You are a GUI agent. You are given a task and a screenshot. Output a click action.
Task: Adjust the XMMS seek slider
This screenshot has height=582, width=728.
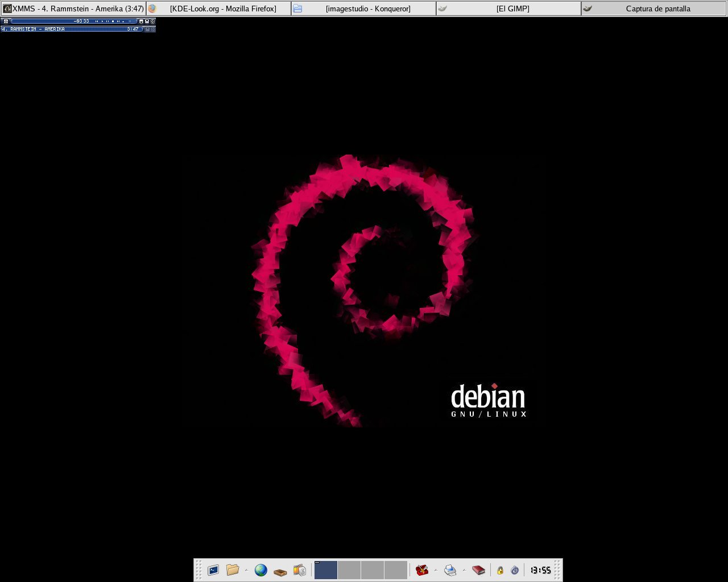click(133, 22)
